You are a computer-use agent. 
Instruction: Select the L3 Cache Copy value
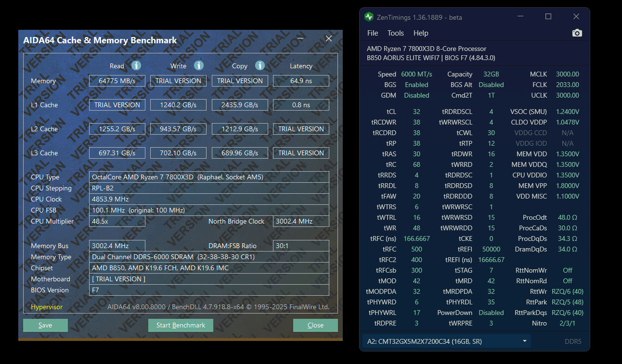tap(240, 153)
